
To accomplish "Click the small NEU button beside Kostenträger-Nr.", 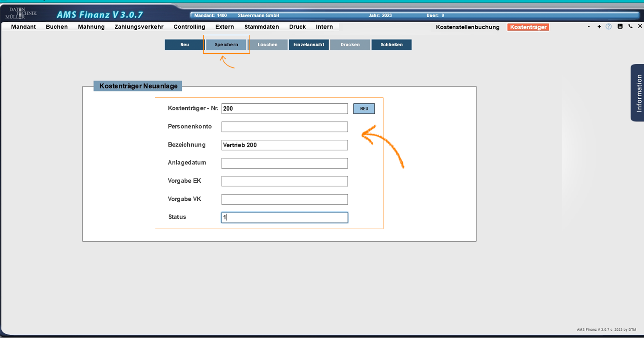I will pos(364,109).
